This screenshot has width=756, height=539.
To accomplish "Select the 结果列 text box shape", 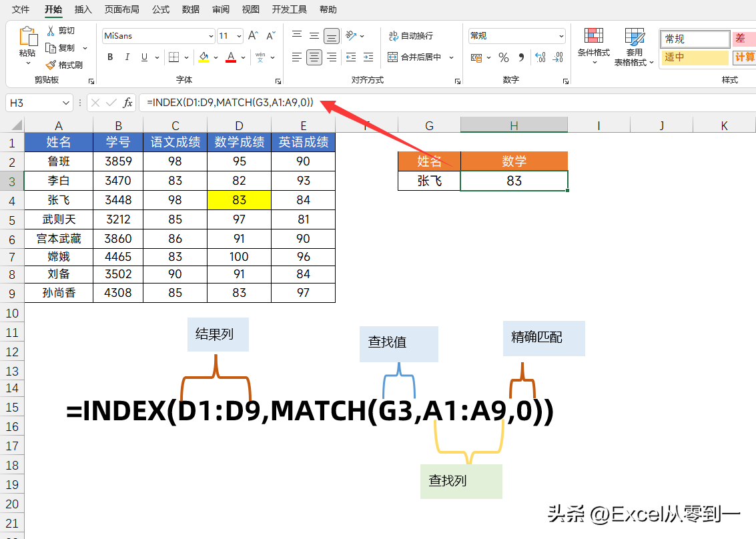I will [218, 334].
